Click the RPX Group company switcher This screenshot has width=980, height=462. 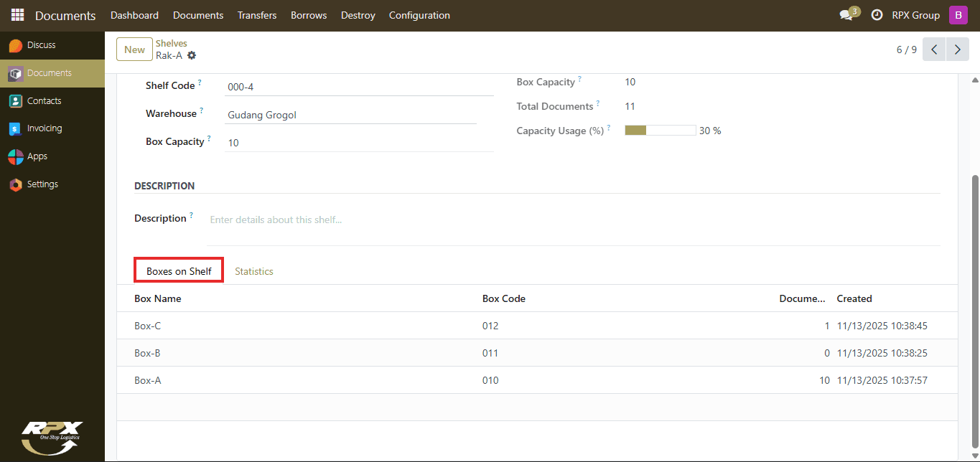tap(915, 15)
